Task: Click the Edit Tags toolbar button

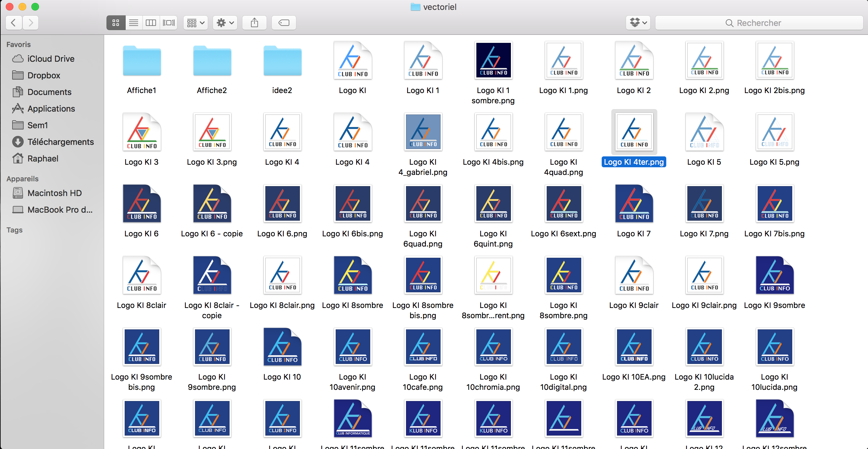Action: click(284, 23)
